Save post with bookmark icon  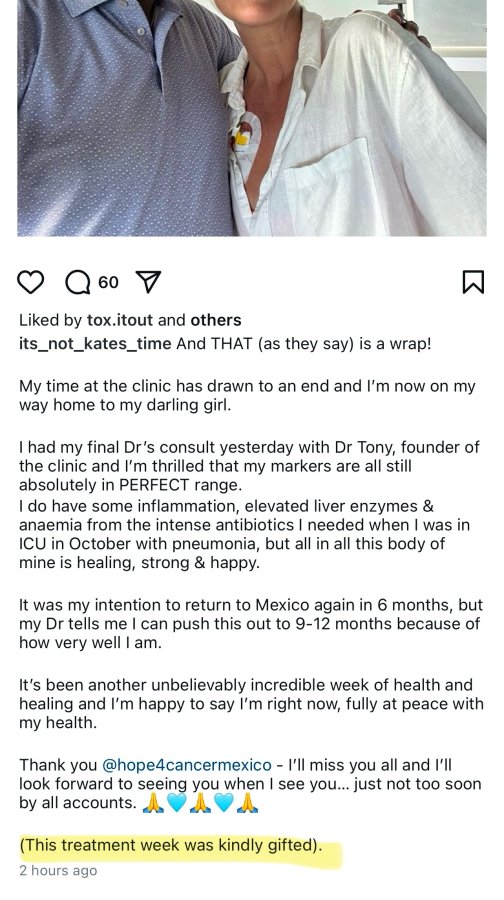pos(473,282)
